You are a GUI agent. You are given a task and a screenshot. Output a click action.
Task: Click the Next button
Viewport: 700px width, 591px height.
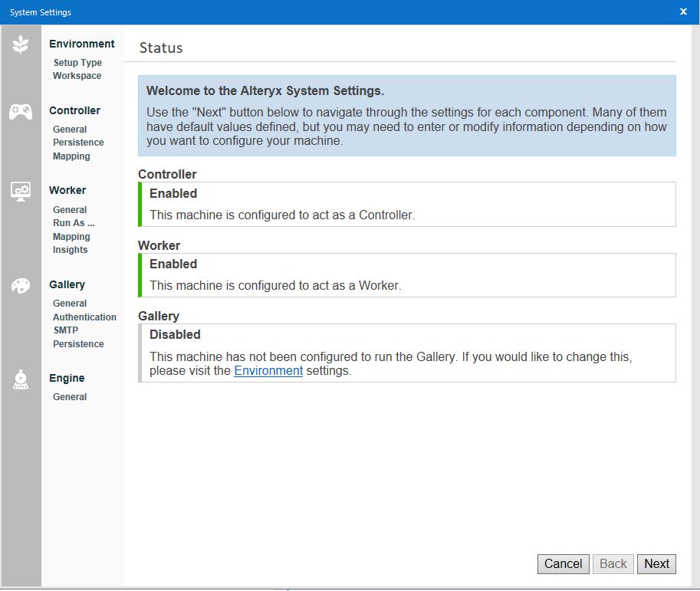pos(656,563)
